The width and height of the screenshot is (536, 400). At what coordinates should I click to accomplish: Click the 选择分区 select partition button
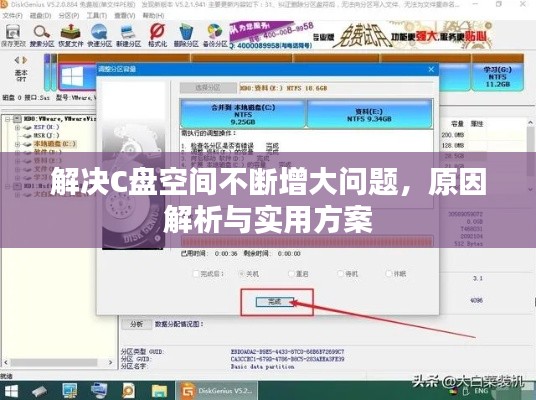click(x=208, y=88)
